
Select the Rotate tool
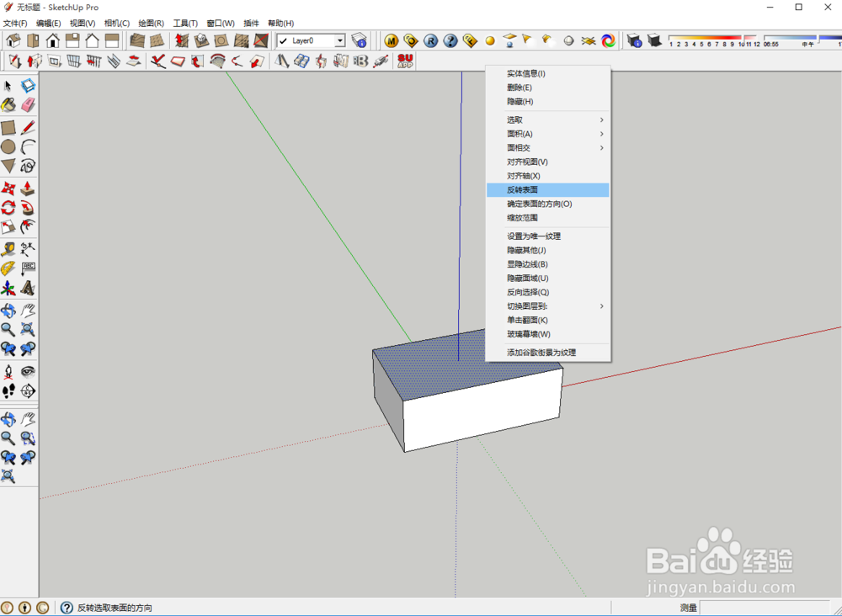[x=8, y=208]
